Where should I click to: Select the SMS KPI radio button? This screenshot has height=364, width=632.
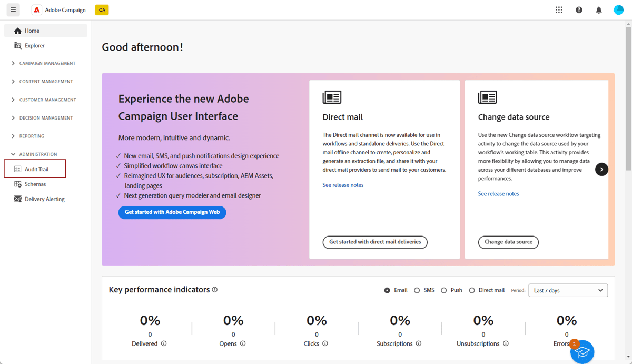pyautogui.click(x=418, y=290)
